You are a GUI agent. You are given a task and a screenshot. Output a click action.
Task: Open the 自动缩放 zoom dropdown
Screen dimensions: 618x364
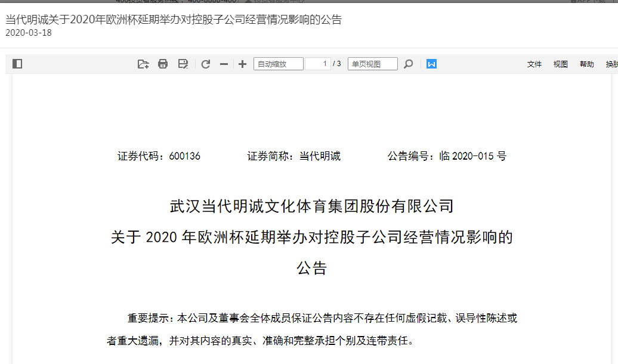click(x=279, y=64)
